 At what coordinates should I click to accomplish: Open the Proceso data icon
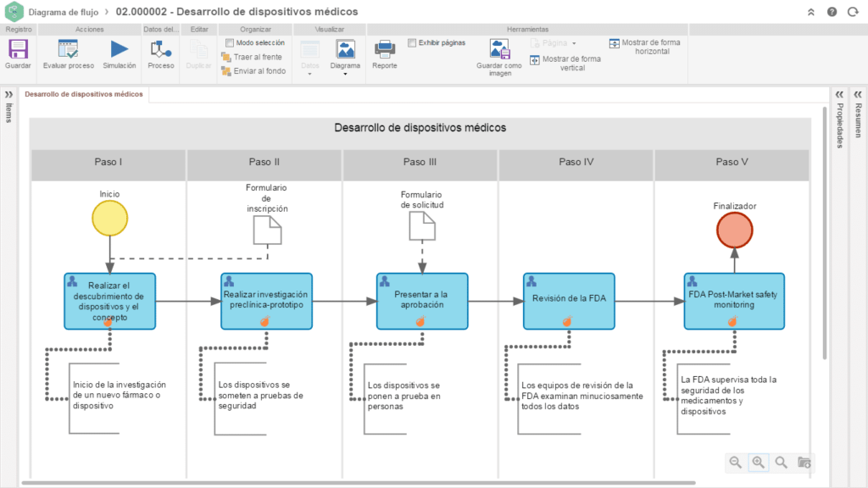coord(161,50)
